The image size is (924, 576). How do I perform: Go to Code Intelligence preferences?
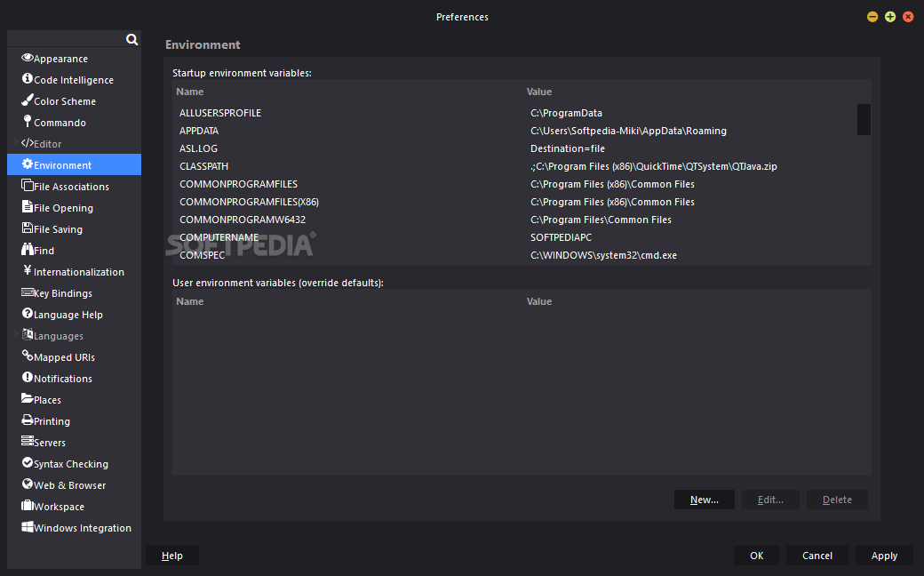coord(75,80)
